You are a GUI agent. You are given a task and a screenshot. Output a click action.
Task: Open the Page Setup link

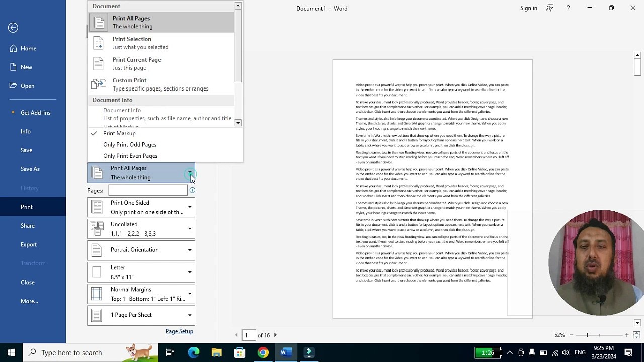pos(179,331)
